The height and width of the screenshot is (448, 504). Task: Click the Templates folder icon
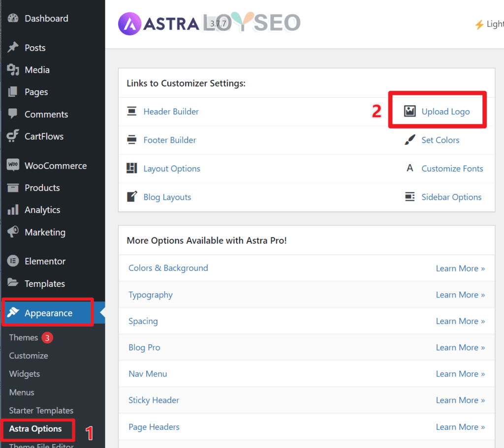[x=13, y=283]
